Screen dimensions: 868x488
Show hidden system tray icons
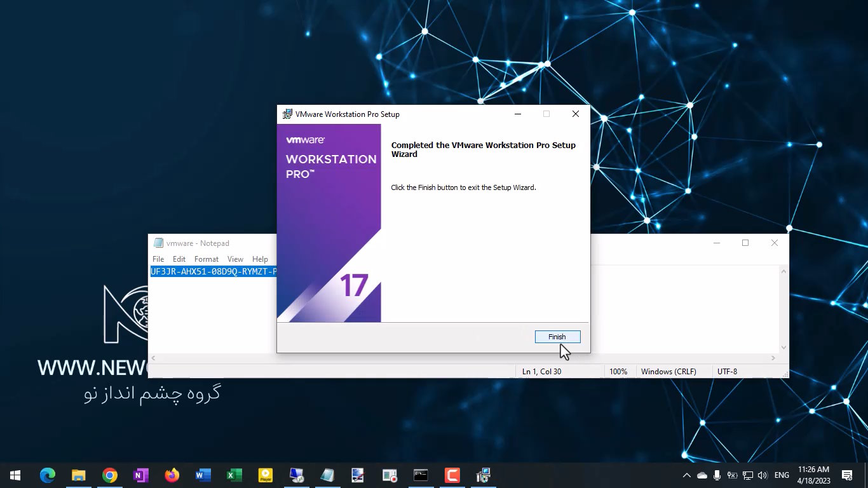coord(687,475)
